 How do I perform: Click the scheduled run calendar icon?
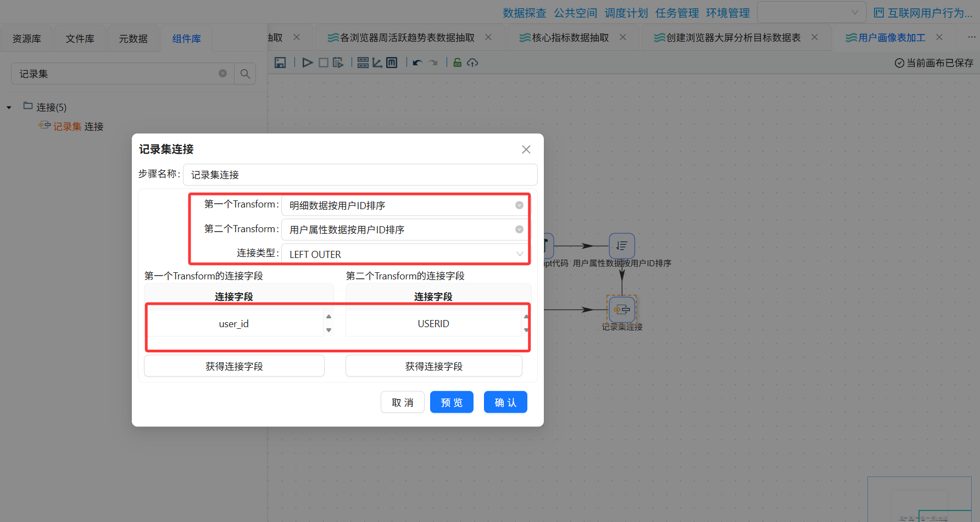coord(338,63)
